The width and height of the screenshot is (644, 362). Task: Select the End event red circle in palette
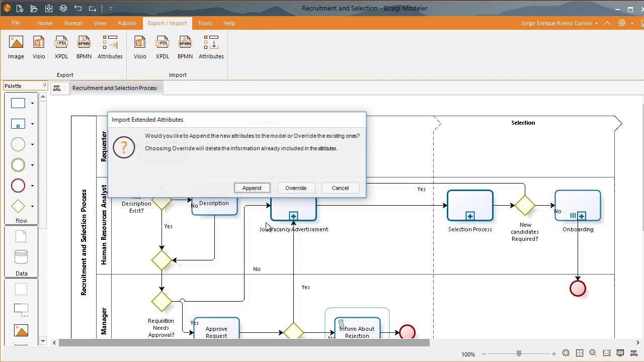coord(18,186)
